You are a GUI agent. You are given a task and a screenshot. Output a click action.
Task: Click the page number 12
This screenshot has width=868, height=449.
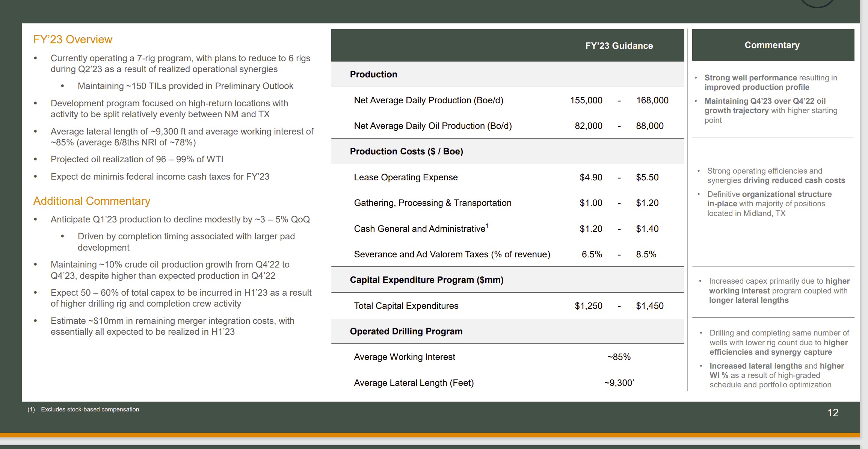coord(833,413)
